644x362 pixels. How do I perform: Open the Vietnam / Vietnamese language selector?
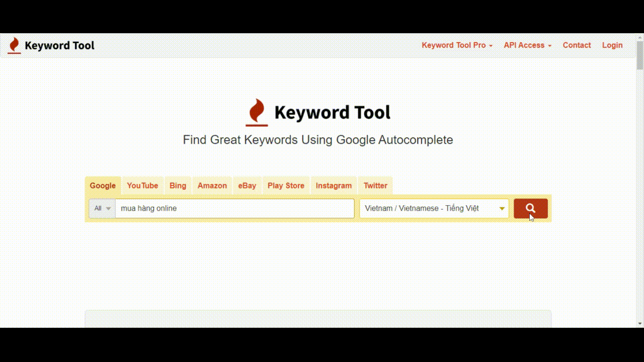point(434,209)
